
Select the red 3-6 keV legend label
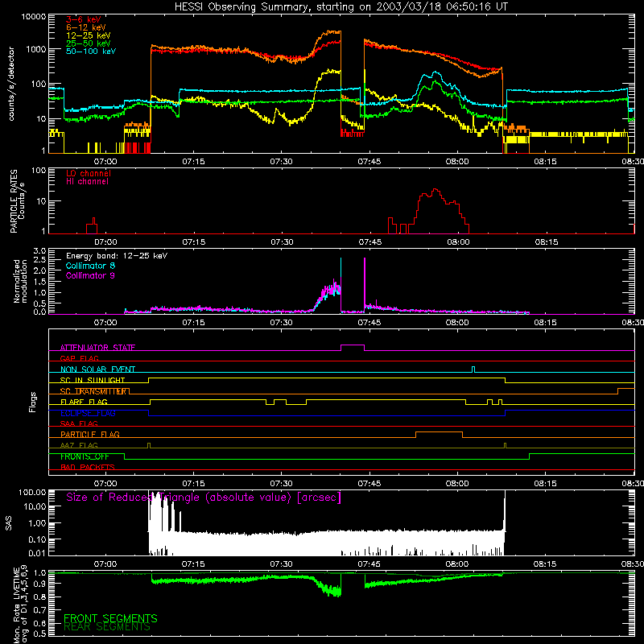(x=83, y=19)
